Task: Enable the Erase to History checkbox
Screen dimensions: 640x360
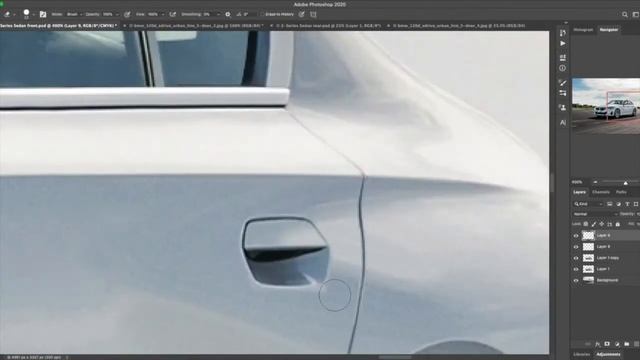Action: tap(263, 14)
